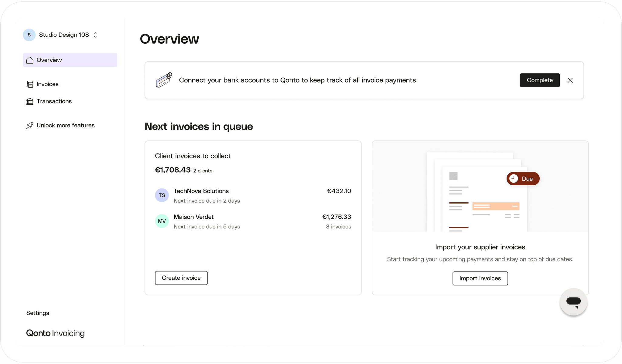622x364 pixels.
Task: Click the Studio Design 108 avatar circle
Action: tap(29, 35)
